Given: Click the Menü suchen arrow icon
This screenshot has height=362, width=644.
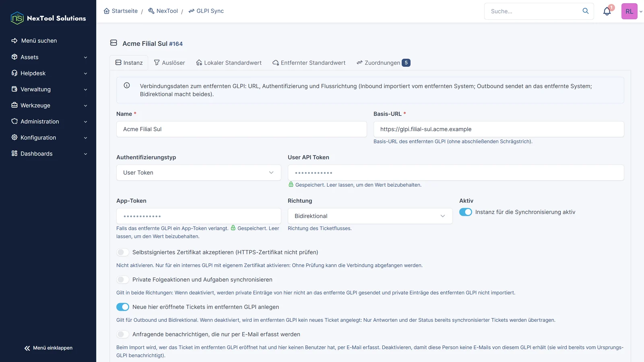Looking at the screenshot, I should (x=14, y=41).
